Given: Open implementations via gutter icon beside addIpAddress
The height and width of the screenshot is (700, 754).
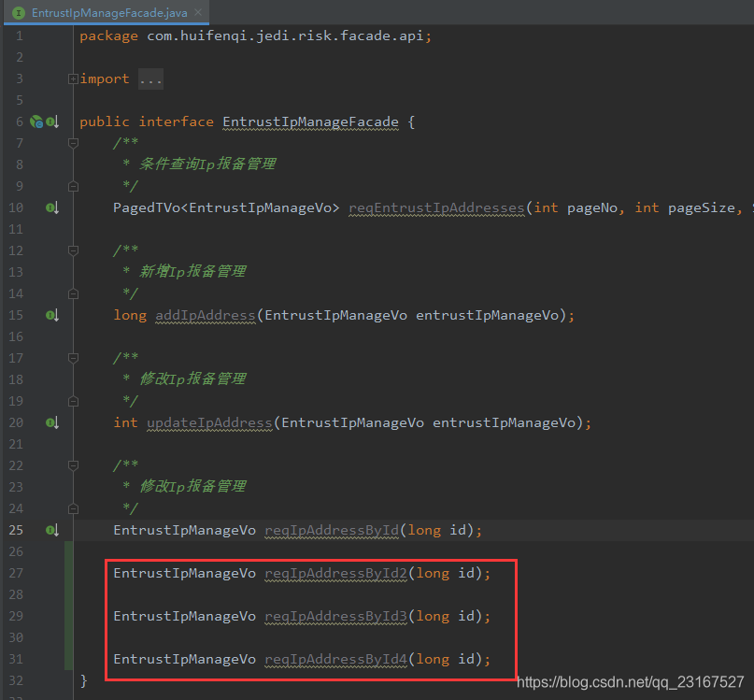Looking at the screenshot, I should point(52,315).
